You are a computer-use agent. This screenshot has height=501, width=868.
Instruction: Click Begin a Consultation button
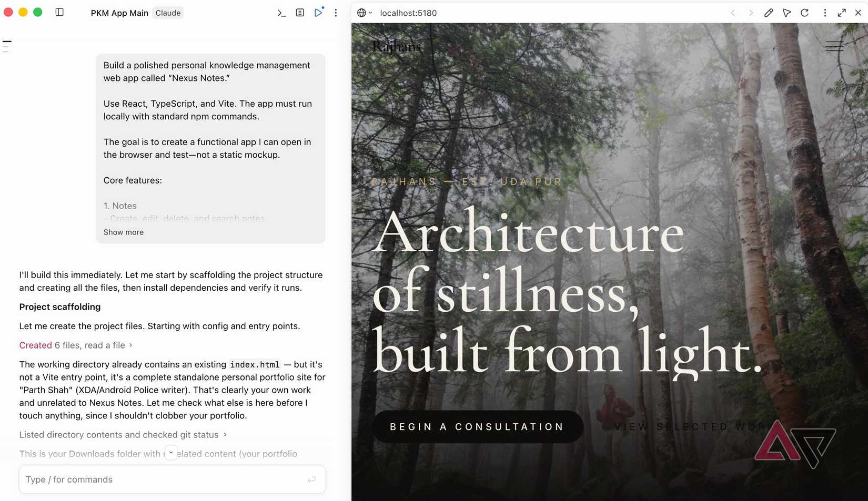click(477, 426)
